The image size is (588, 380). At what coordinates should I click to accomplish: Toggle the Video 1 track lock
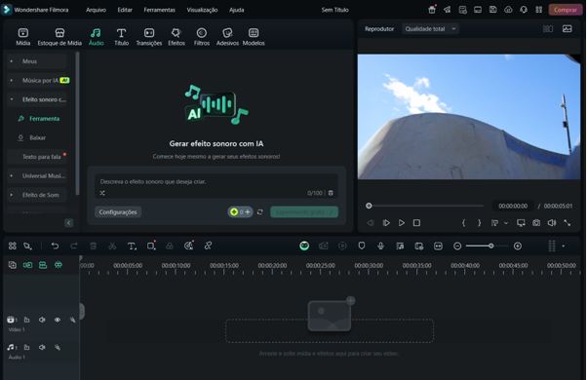click(x=73, y=320)
